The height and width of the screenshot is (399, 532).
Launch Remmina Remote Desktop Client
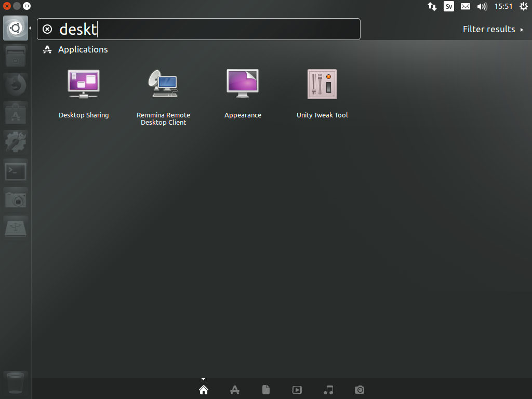click(163, 97)
